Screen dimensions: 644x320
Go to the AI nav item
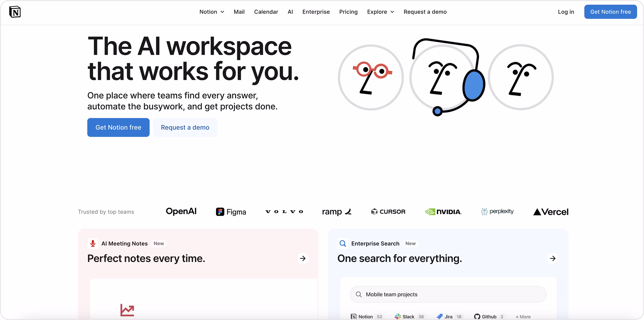290,12
